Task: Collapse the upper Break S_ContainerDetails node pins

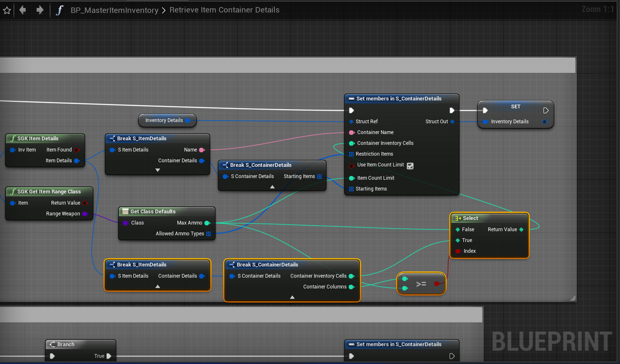Action: click(272, 187)
